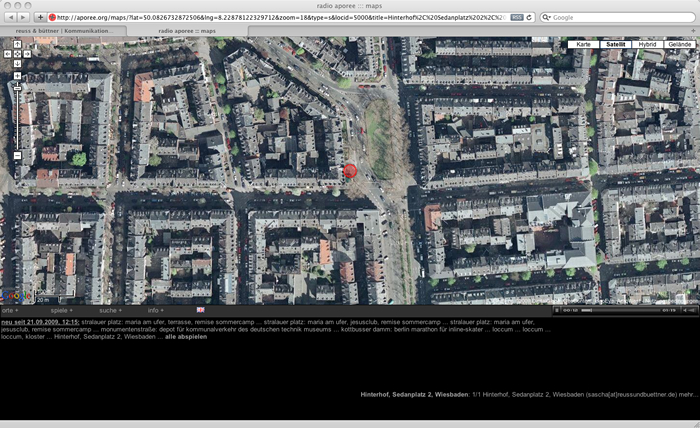The height and width of the screenshot is (428, 700).
Task: Click the zoom slider handle on map
Action: 17,88
